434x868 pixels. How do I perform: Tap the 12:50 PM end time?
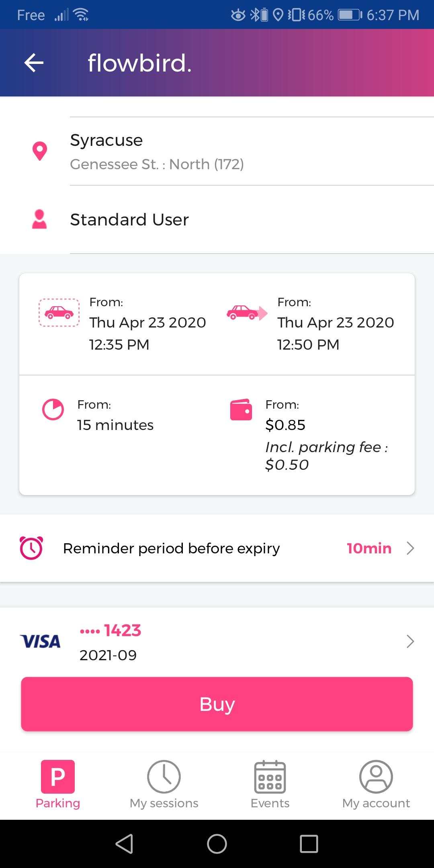point(308,344)
